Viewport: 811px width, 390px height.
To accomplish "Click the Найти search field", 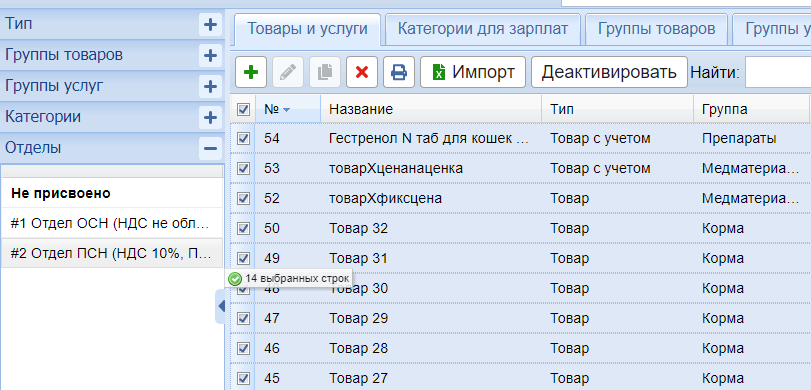I will [777, 72].
